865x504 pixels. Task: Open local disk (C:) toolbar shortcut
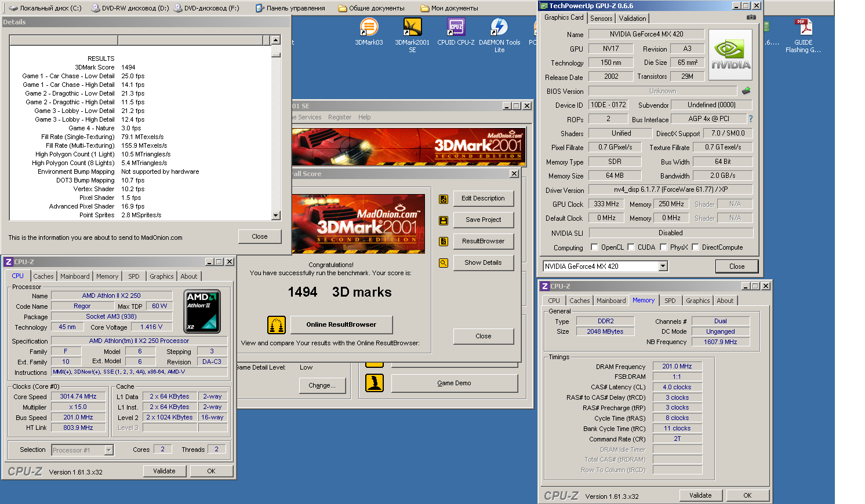[45, 8]
